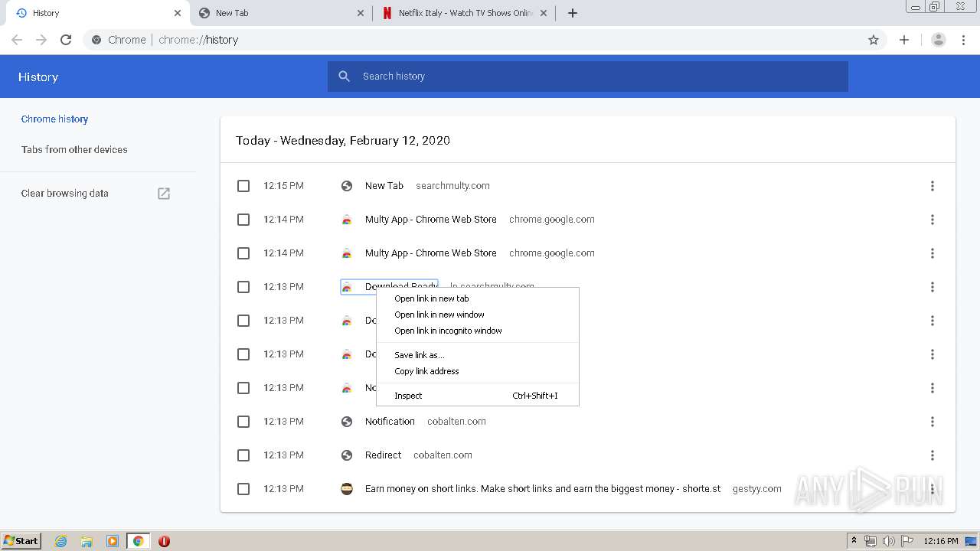Open actions menu for second Multy App entry
The height and width of the screenshot is (551, 980).
(x=933, y=253)
